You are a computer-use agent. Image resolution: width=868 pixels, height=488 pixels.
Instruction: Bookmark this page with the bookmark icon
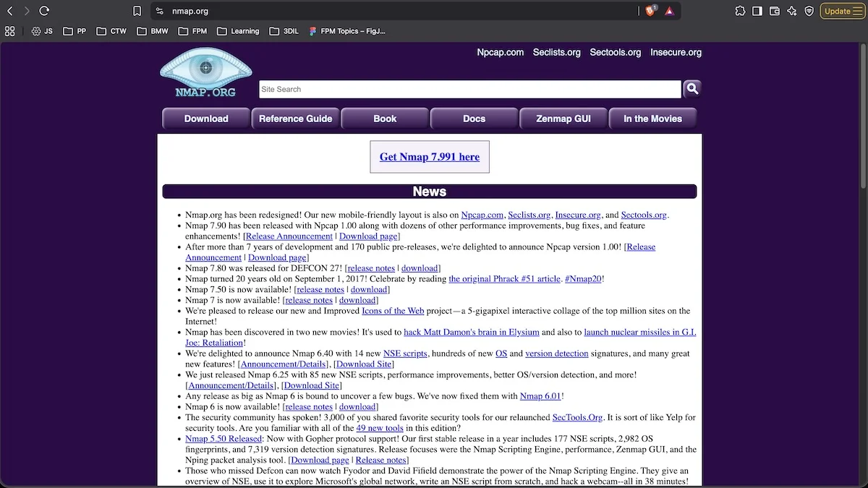tap(137, 11)
